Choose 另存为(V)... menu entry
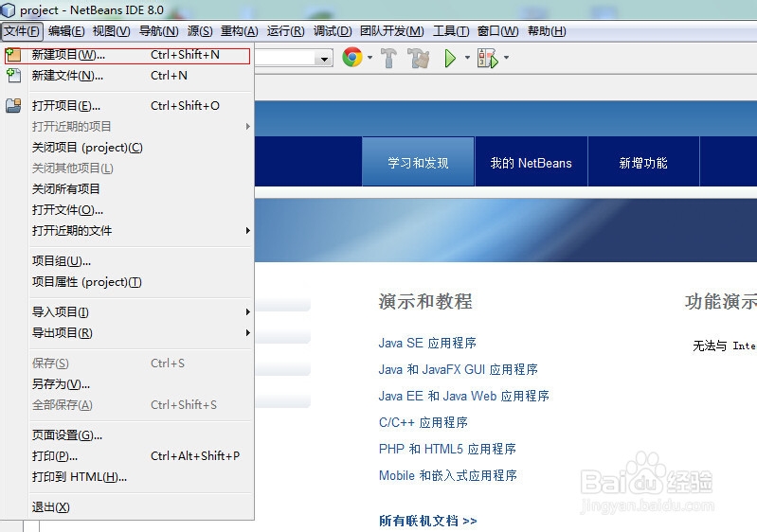Image resolution: width=757 pixels, height=532 pixels. coord(128,384)
